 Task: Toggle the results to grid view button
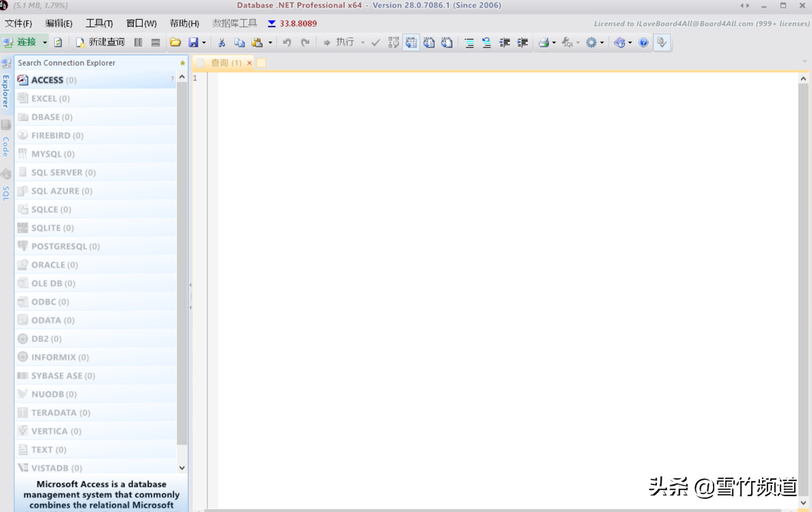pos(411,43)
